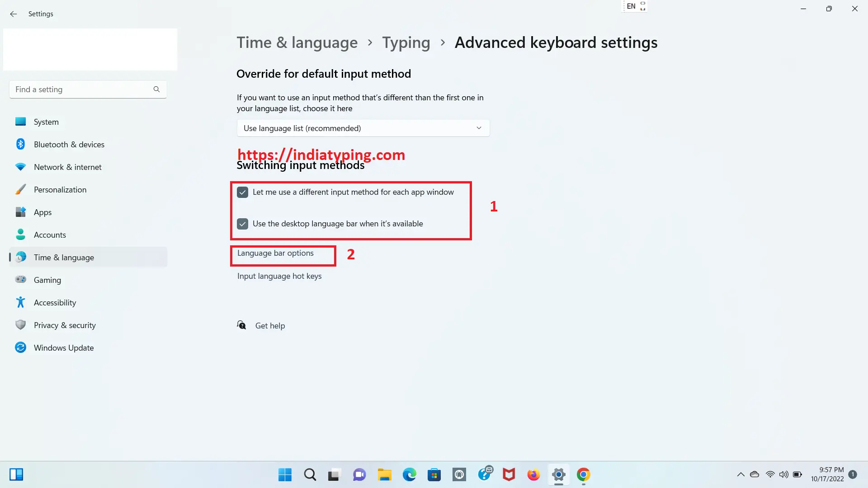868x488 pixels.
Task: Disable desktop language bar checkbox
Action: coord(243,224)
